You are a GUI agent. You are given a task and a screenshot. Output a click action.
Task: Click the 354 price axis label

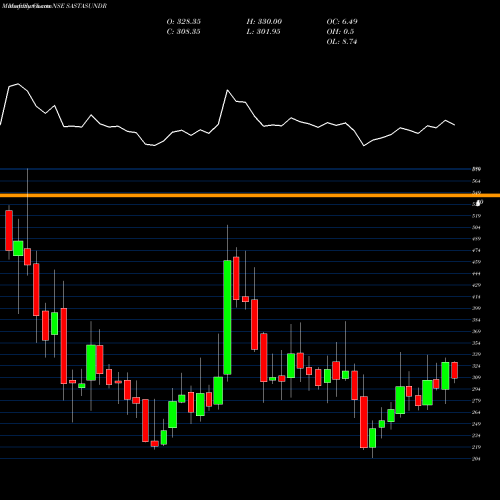pyautogui.click(x=476, y=343)
